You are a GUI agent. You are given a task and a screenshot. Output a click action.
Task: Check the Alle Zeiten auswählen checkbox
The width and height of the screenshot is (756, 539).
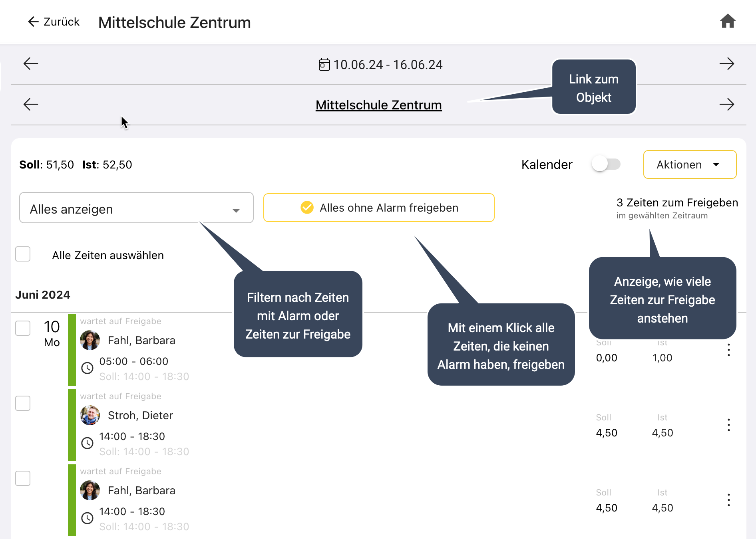tap(23, 254)
